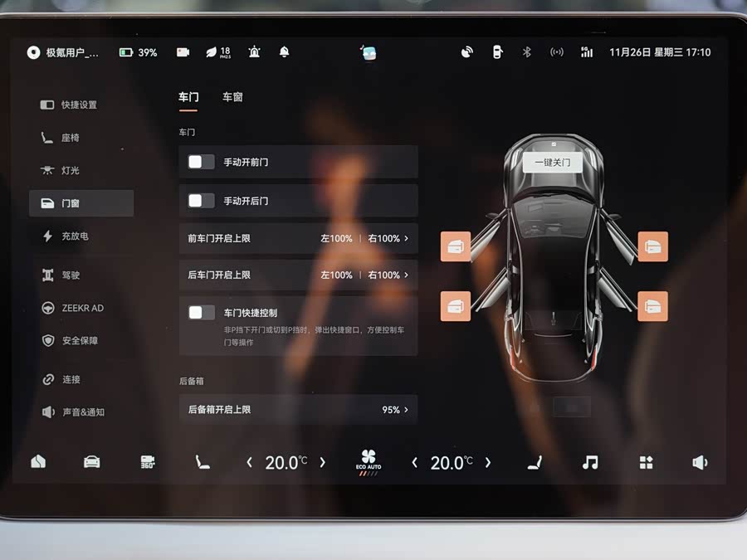Viewport: 747px width, 560px height.
Task: Open the front-left door icon button
Action: click(456, 246)
